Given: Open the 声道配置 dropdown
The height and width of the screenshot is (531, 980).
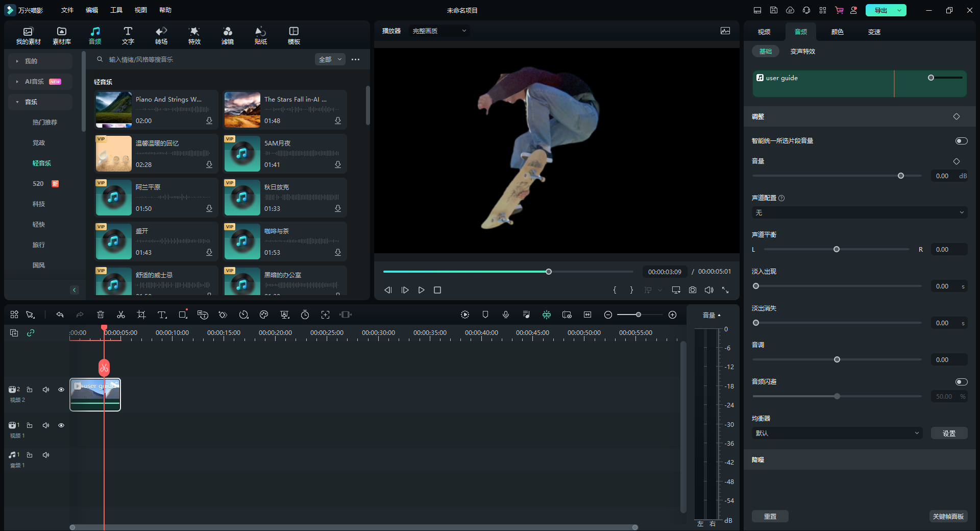Looking at the screenshot, I should pyautogui.click(x=860, y=212).
